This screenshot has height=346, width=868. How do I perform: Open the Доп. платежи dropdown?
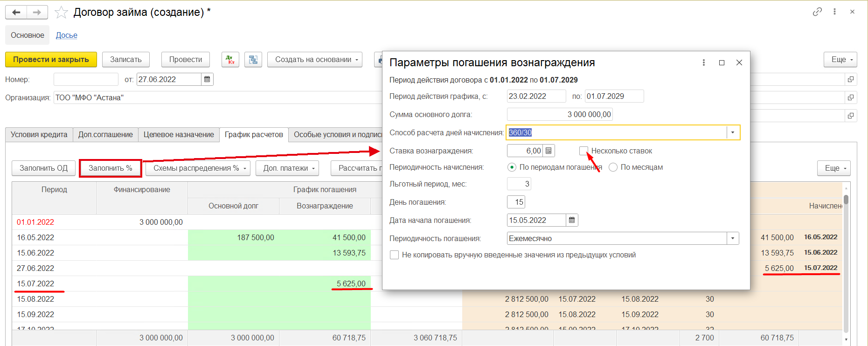[x=287, y=168]
